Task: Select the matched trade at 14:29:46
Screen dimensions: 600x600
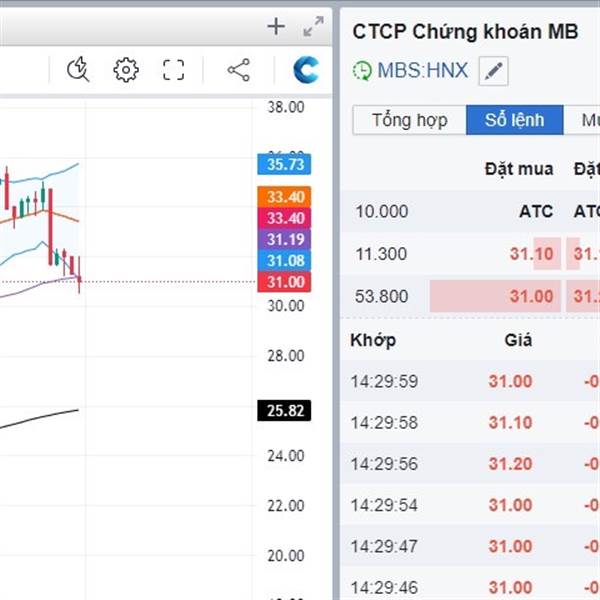Action: click(470, 585)
